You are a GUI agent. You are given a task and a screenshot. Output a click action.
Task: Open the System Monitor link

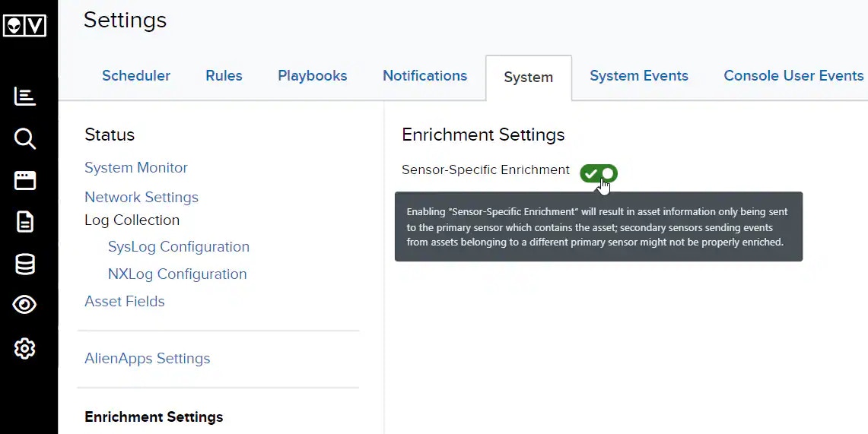coord(136,168)
